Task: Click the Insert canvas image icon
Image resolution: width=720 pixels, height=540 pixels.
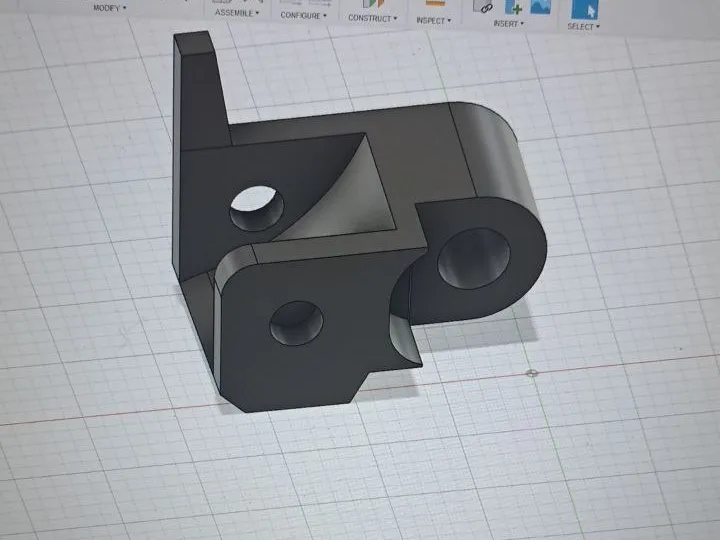Action: [x=540, y=7]
